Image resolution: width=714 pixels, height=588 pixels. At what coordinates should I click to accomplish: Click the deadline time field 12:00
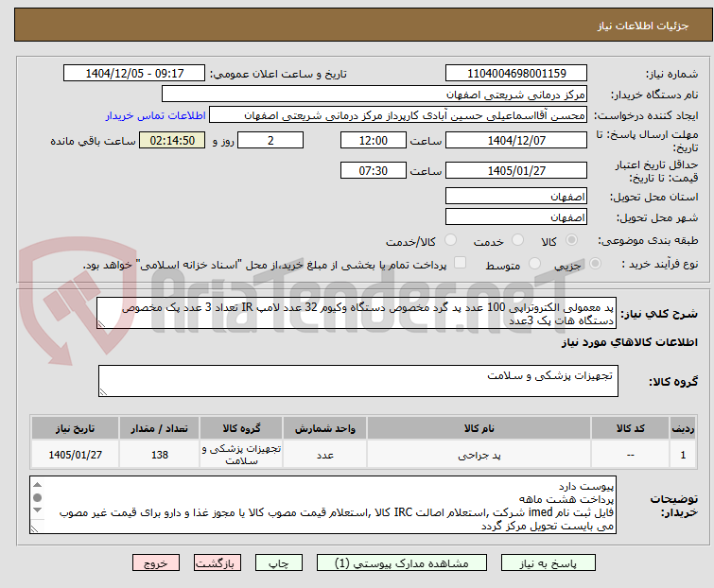pyautogui.click(x=373, y=140)
